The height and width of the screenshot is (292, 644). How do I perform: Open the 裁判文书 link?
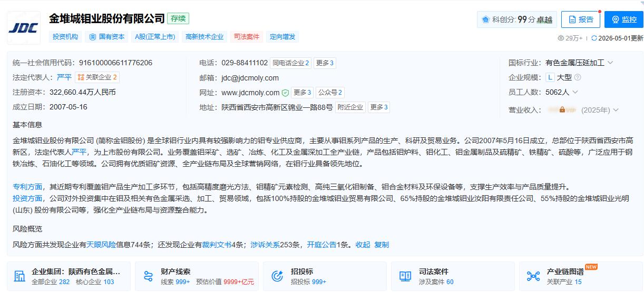tap(217, 245)
